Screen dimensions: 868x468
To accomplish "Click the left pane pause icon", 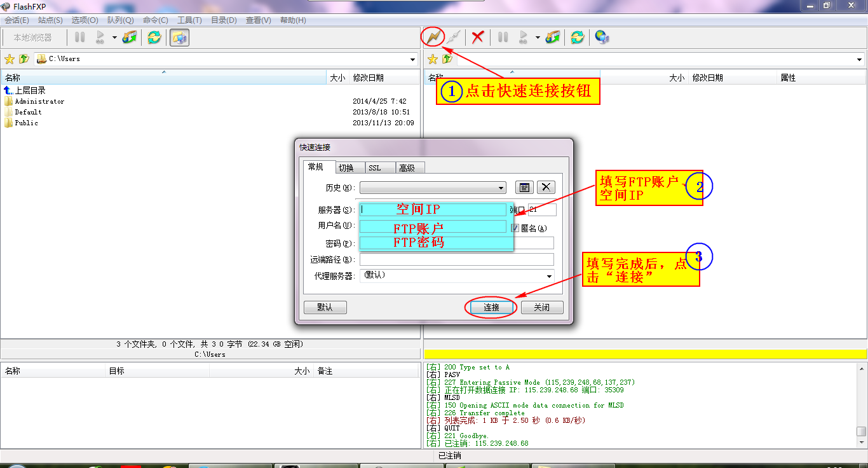I will [79, 38].
